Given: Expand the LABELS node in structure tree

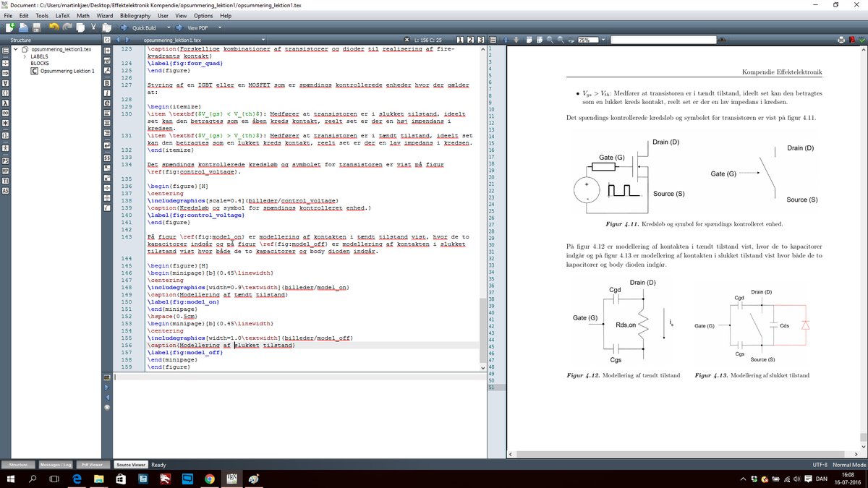Looking at the screenshot, I should tap(25, 56).
